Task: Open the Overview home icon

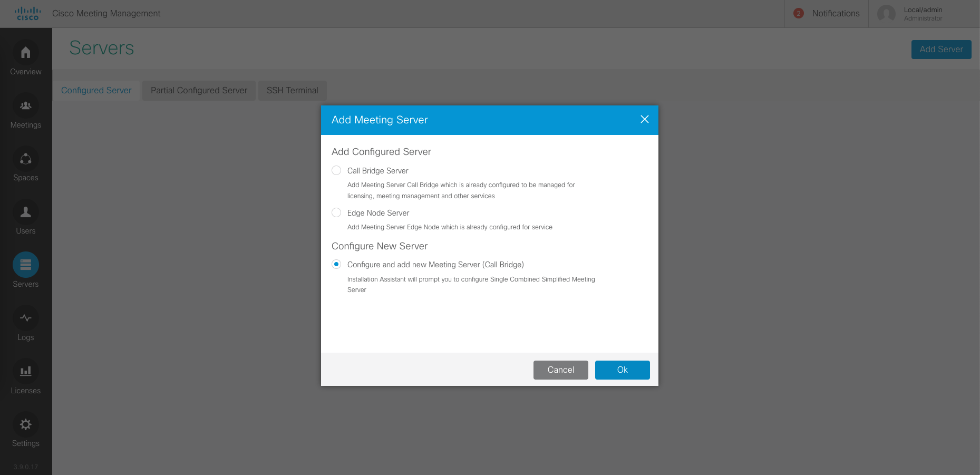Action: click(25, 53)
